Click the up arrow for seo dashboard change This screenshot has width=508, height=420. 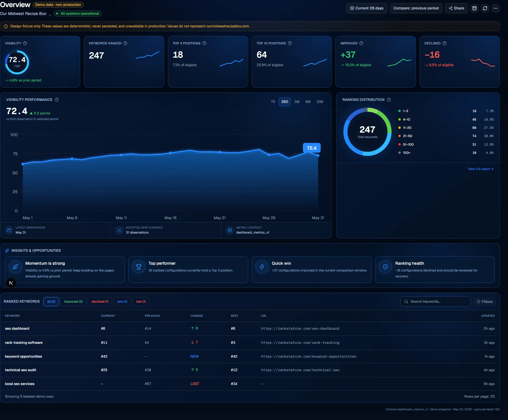click(x=193, y=328)
